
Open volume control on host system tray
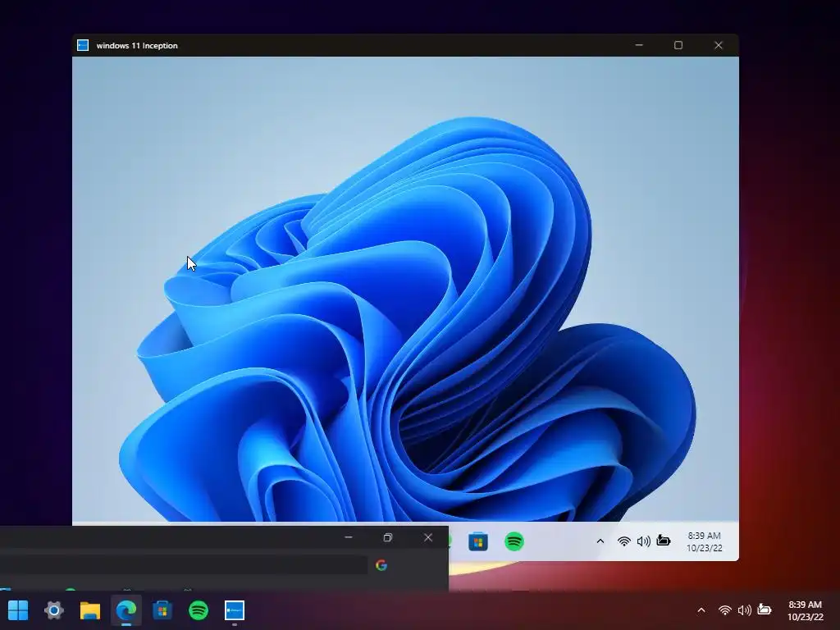pyautogui.click(x=744, y=610)
